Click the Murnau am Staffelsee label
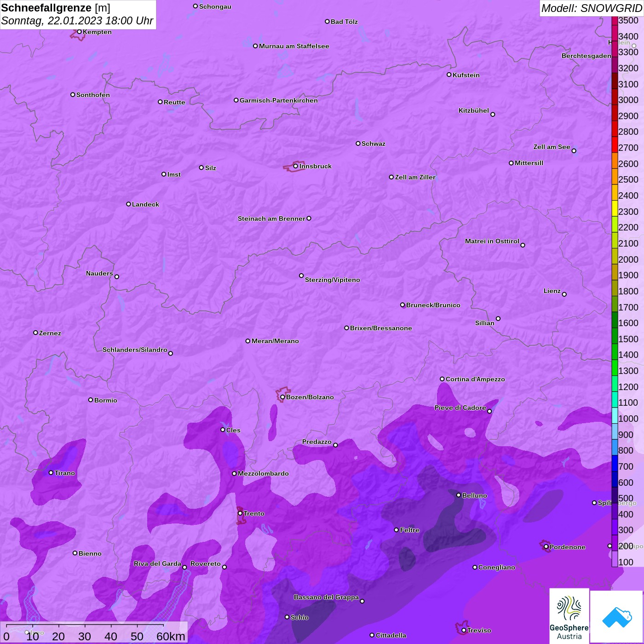This screenshot has width=644, height=644. pos(294,46)
